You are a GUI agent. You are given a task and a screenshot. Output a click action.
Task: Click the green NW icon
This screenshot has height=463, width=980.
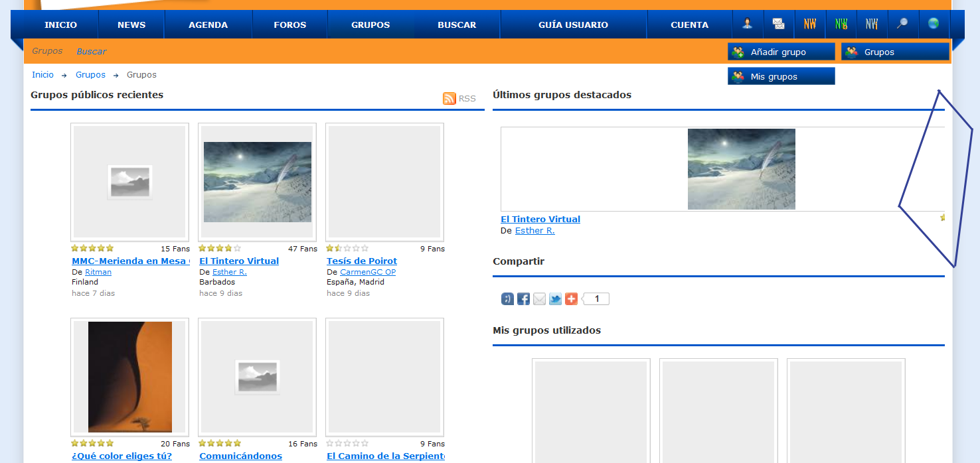841,24
